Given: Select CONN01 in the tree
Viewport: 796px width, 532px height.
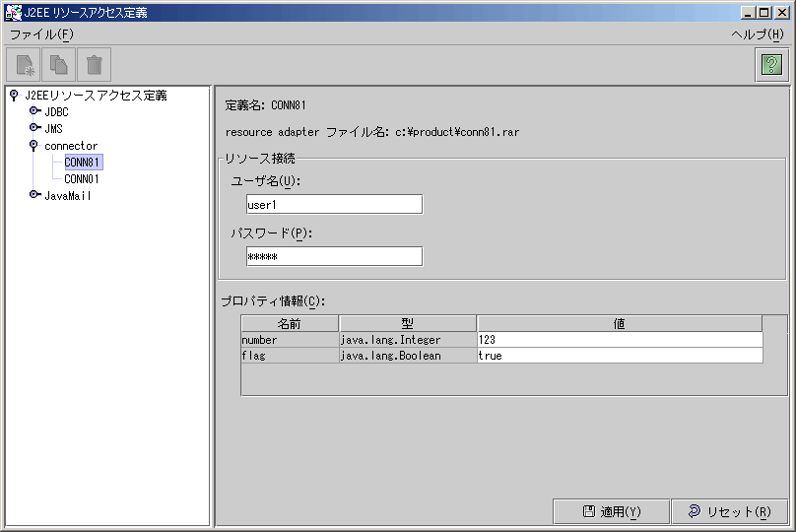Looking at the screenshot, I should click(82, 178).
